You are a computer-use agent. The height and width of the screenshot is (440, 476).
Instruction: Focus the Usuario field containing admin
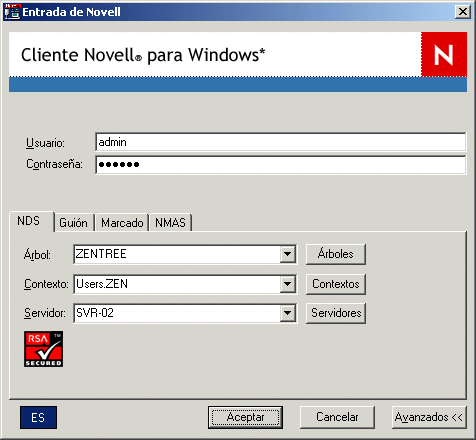click(281, 142)
